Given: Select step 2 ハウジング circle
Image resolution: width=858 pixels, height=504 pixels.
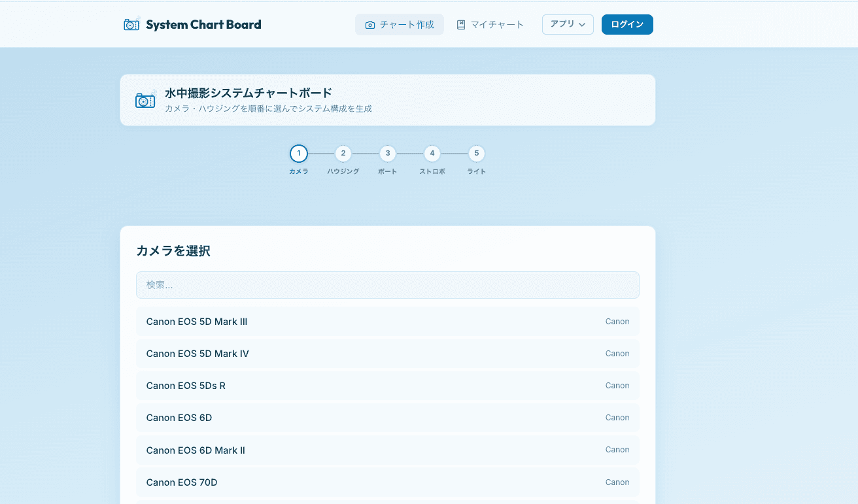Looking at the screenshot, I should [x=343, y=154].
